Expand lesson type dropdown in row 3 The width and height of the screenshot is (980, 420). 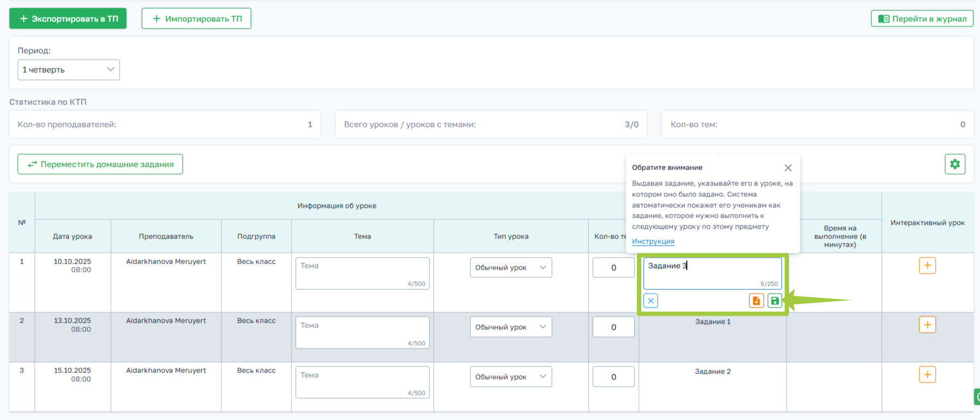511,377
